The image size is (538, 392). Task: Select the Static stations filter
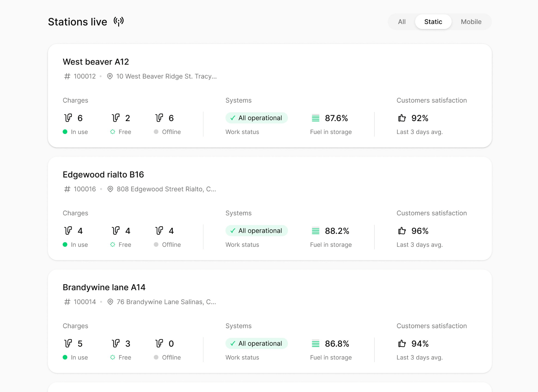(433, 22)
